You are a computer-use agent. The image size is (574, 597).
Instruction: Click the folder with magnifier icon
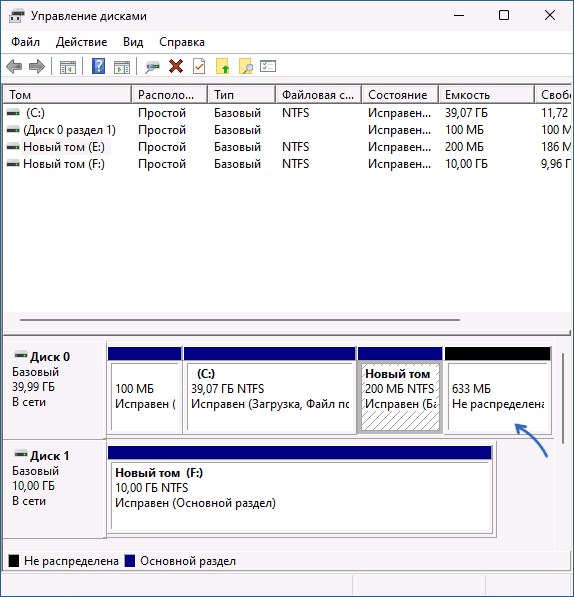click(246, 66)
